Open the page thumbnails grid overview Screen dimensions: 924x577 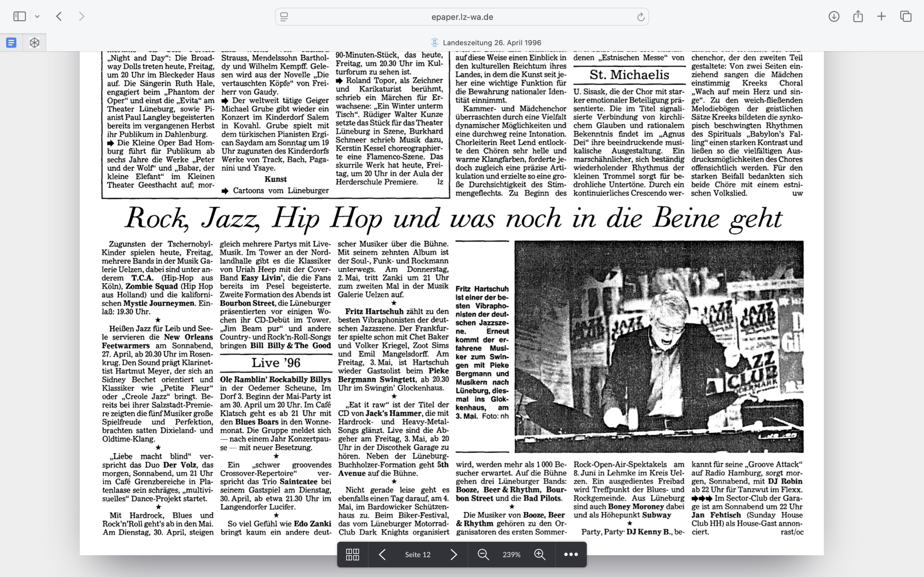[352, 555]
